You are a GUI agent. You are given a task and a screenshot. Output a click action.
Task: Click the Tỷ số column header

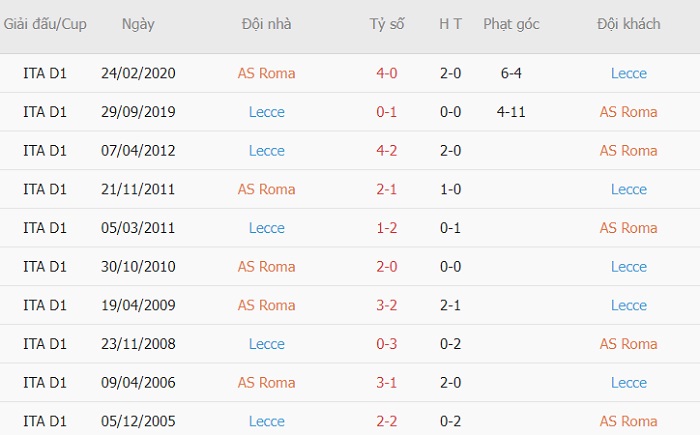pyautogui.click(x=387, y=24)
